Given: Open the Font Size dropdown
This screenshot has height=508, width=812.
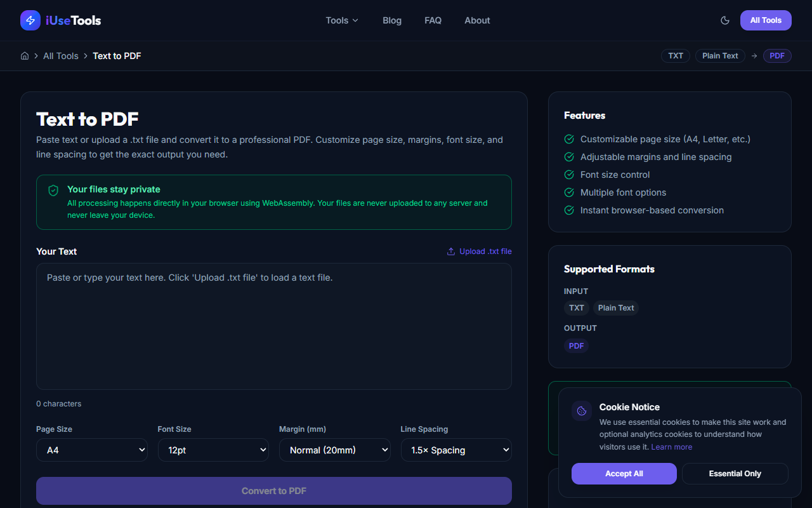Looking at the screenshot, I should coord(213,450).
